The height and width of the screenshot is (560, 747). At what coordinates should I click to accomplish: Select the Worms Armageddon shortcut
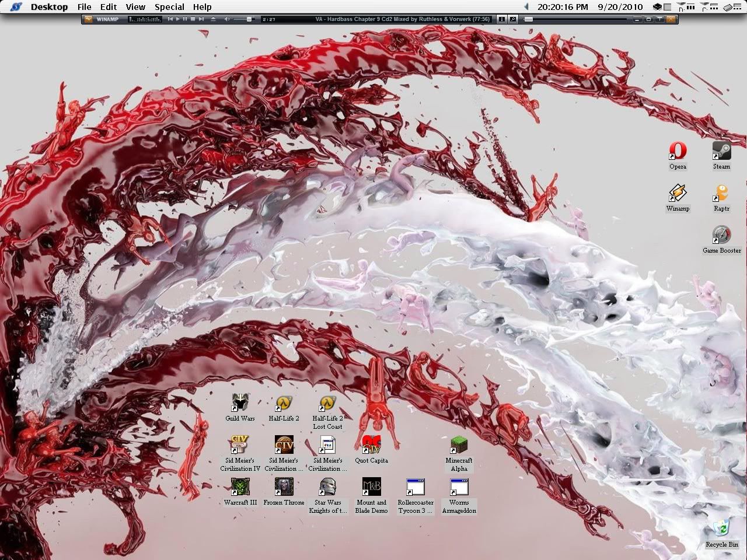[459, 496]
